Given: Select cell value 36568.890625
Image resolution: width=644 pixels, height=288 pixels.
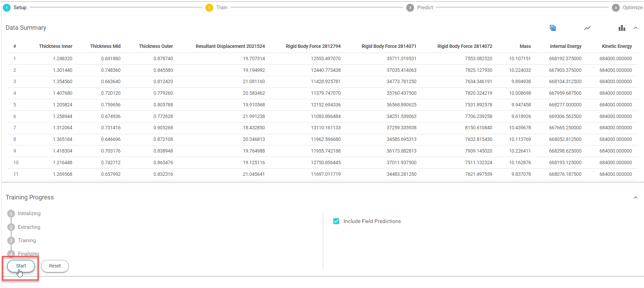Looking at the screenshot, I should click(x=401, y=105).
